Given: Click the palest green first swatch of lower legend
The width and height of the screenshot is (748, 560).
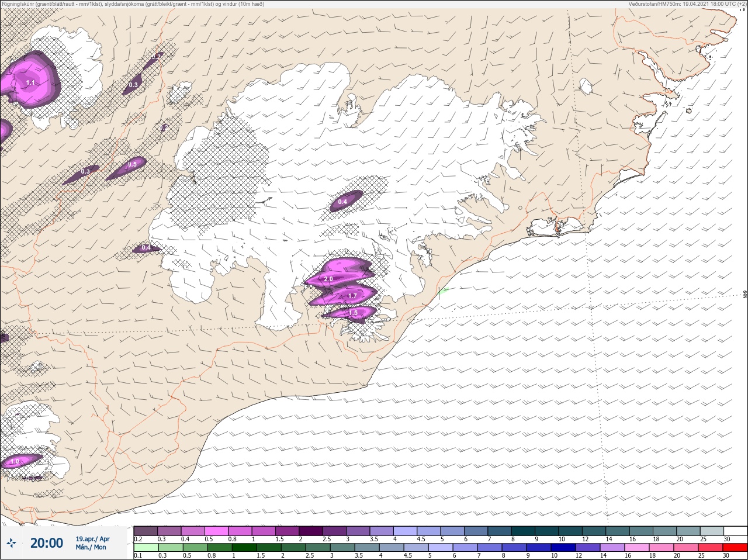Looking at the screenshot, I should coord(146,548).
